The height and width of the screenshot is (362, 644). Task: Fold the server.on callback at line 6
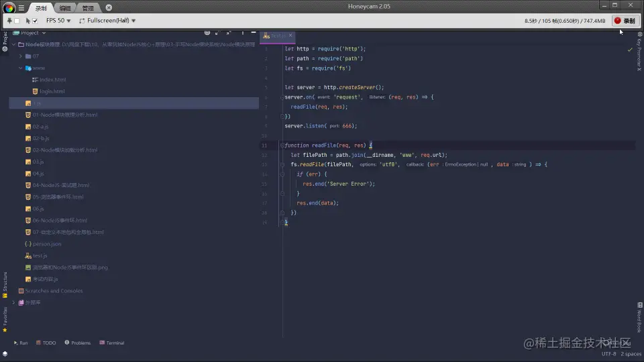(x=282, y=97)
